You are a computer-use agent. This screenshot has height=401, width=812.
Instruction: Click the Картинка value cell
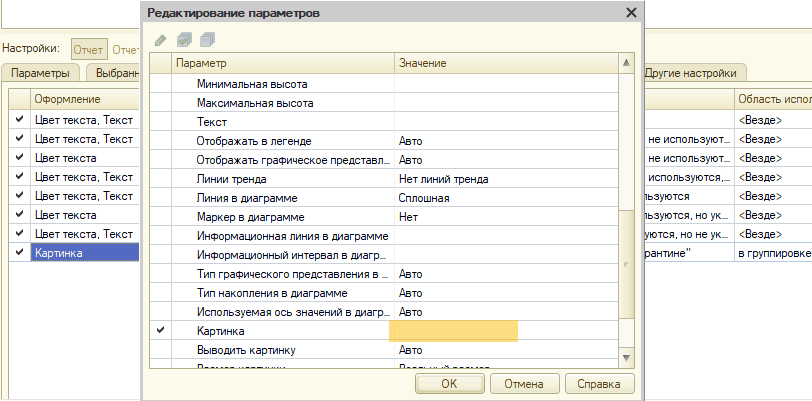(506, 331)
